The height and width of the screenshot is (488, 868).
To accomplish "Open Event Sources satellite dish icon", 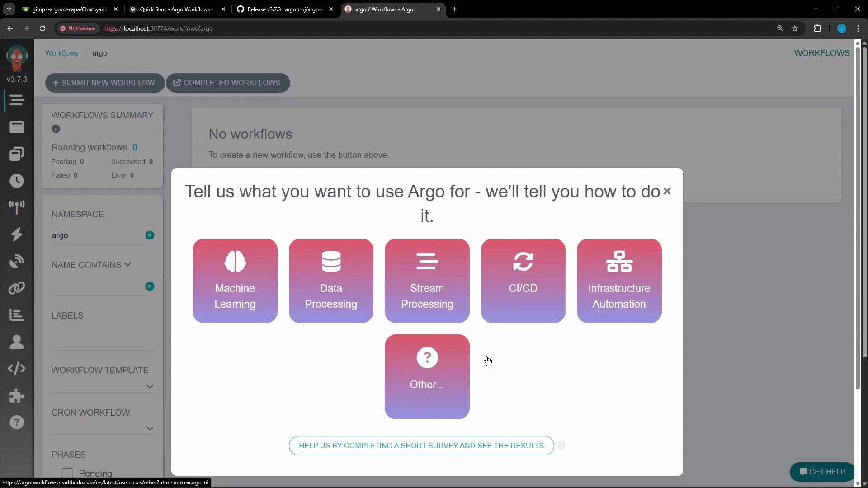I will point(17,261).
